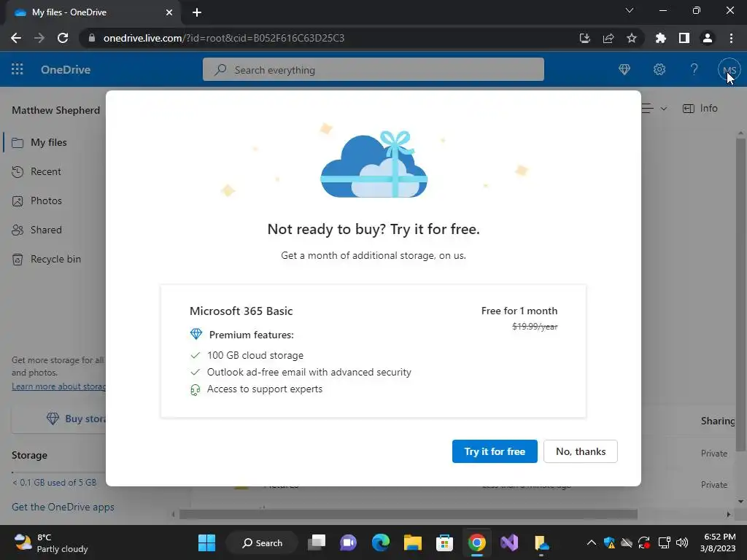The image size is (747, 560).
Task: Click the premium diamond icon in header
Action: (624, 69)
